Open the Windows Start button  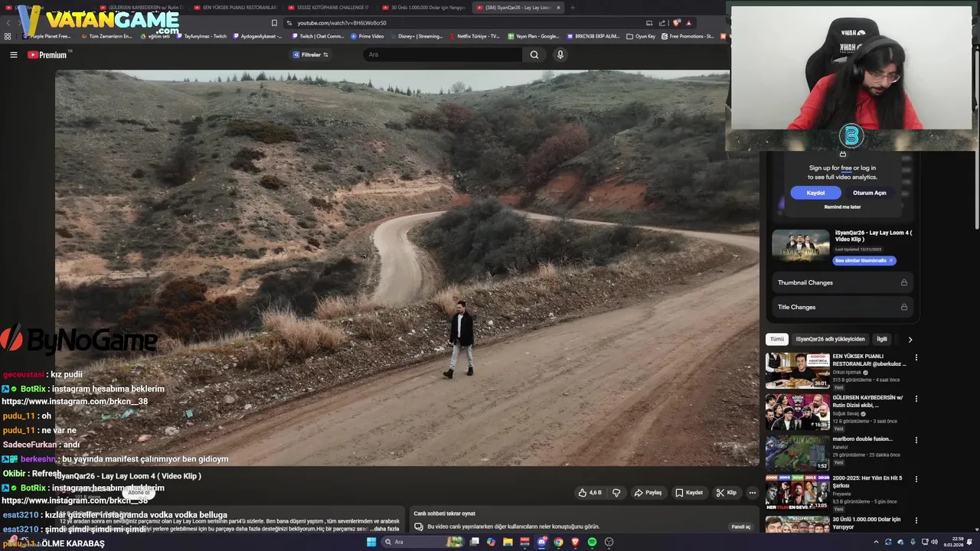point(371,542)
